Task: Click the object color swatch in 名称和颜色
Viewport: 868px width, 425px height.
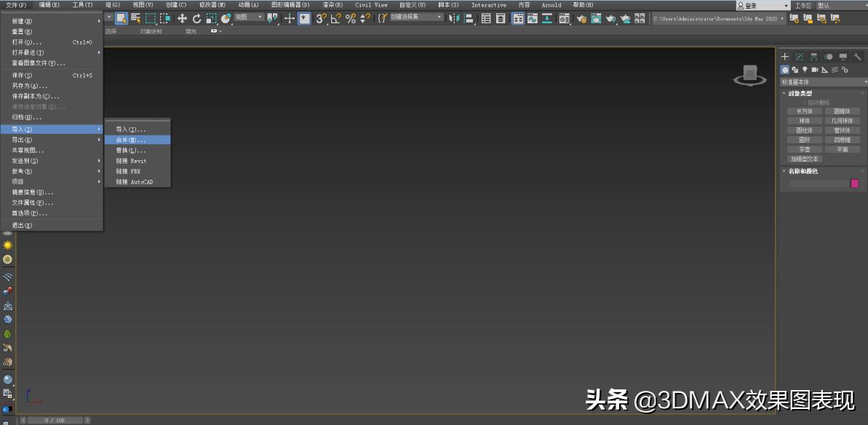Action: pos(853,183)
